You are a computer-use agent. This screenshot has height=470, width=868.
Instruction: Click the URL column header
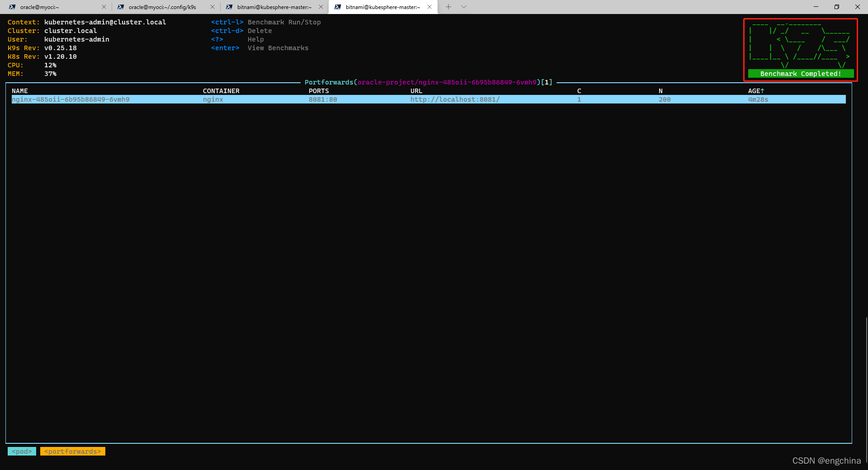(x=416, y=91)
